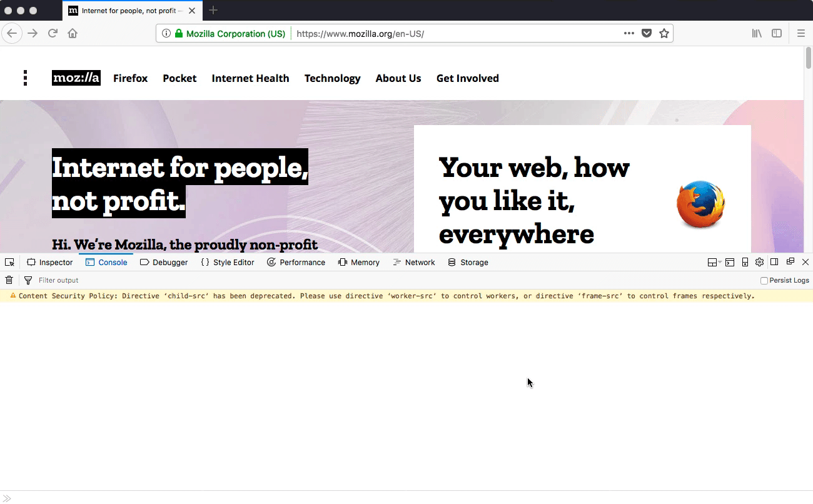Go to the Firefox home page icon
This screenshot has height=504, width=813.
pyautogui.click(x=73, y=34)
